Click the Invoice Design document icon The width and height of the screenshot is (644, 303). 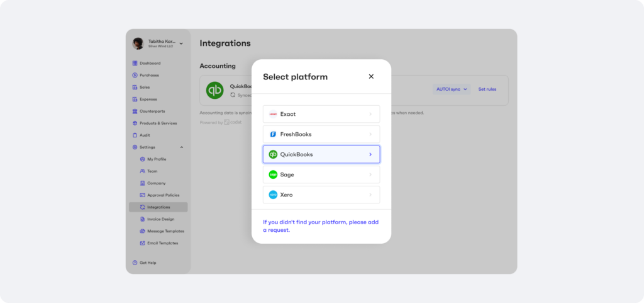click(143, 219)
